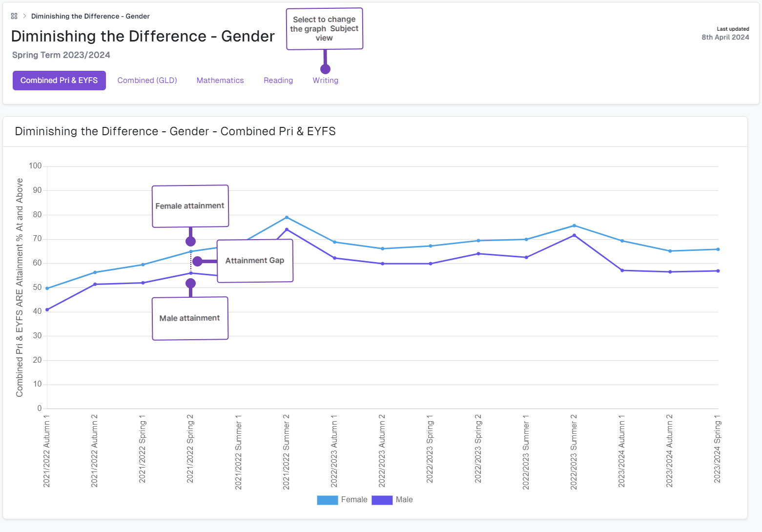Open the Diminishing the Difference breadcrumb link
This screenshot has height=532, width=762.
[90, 16]
